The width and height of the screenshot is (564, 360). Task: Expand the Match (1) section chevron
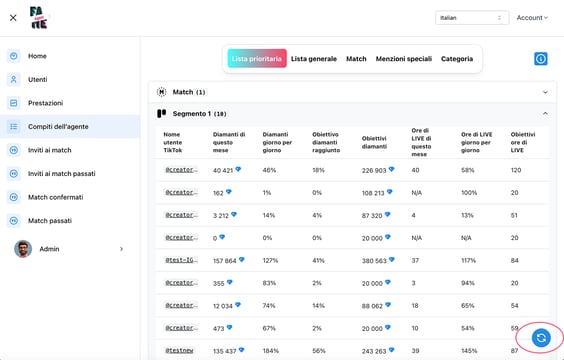[545, 92]
